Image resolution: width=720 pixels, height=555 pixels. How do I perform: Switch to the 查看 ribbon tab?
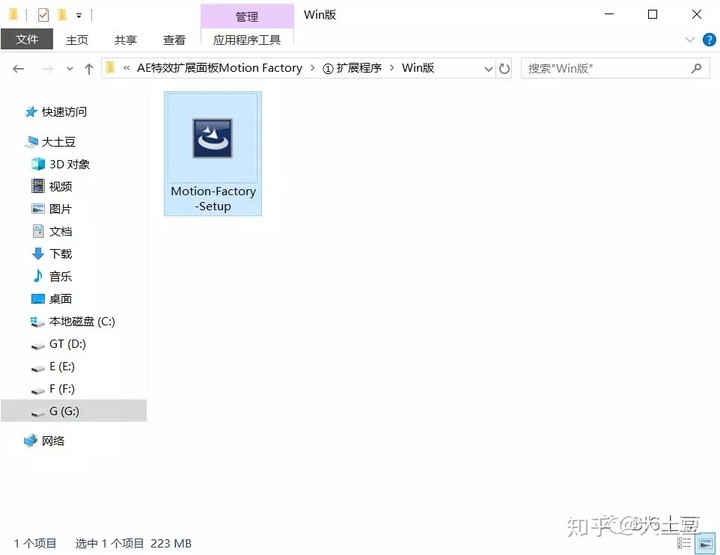point(174,40)
